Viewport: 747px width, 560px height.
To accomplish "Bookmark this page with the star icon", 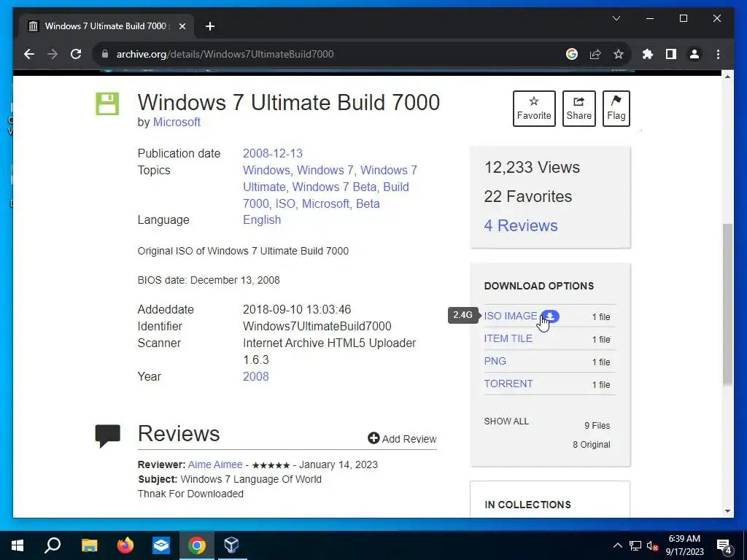I will coord(619,54).
